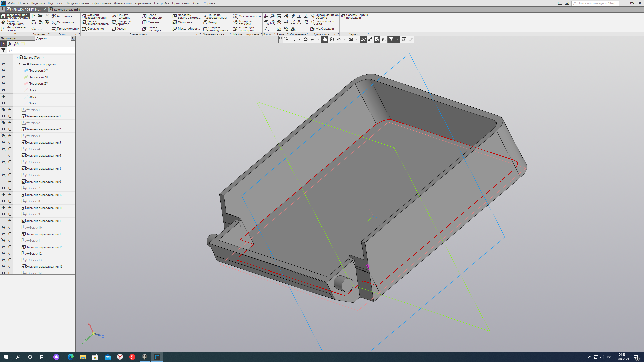Expand the Элементы тела panel dropdown arrow
This screenshot has height=362, width=644.
[x=197, y=34]
